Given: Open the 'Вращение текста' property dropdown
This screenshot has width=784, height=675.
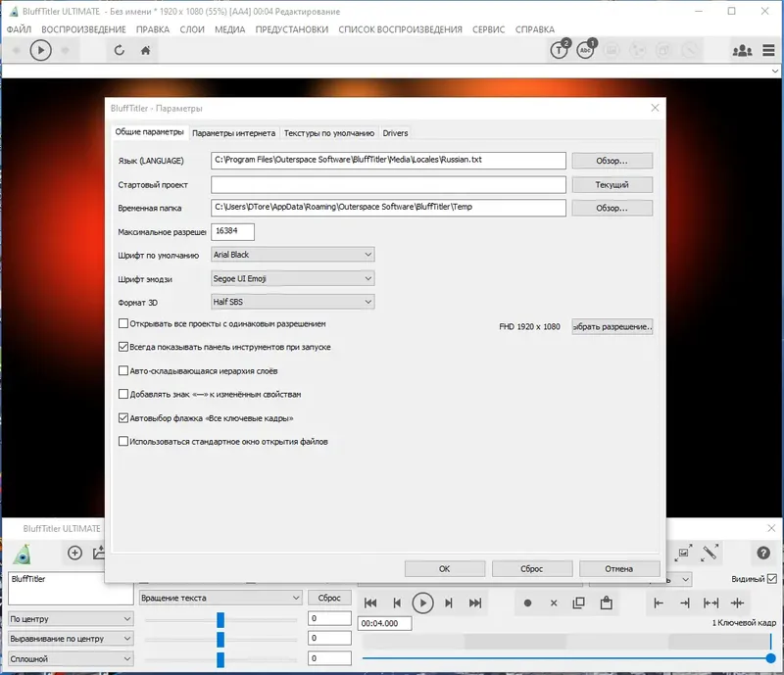Looking at the screenshot, I should pos(220,598).
